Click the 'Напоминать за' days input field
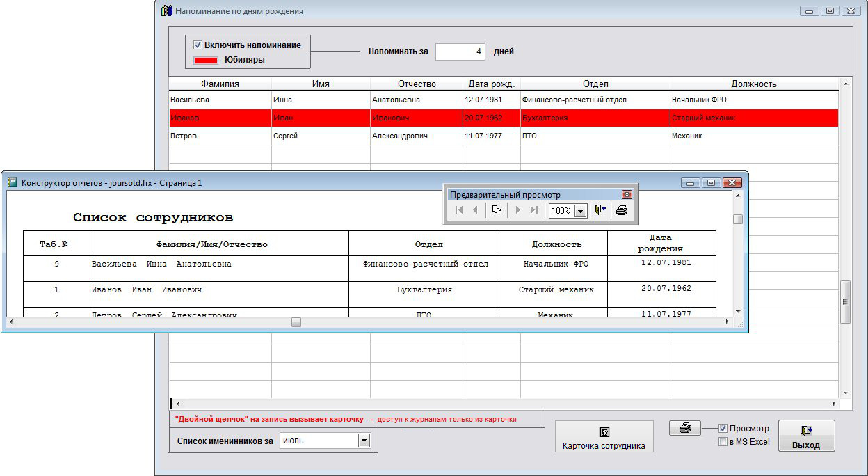Image resolution: width=868 pixels, height=476 pixels. click(x=460, y=51)
